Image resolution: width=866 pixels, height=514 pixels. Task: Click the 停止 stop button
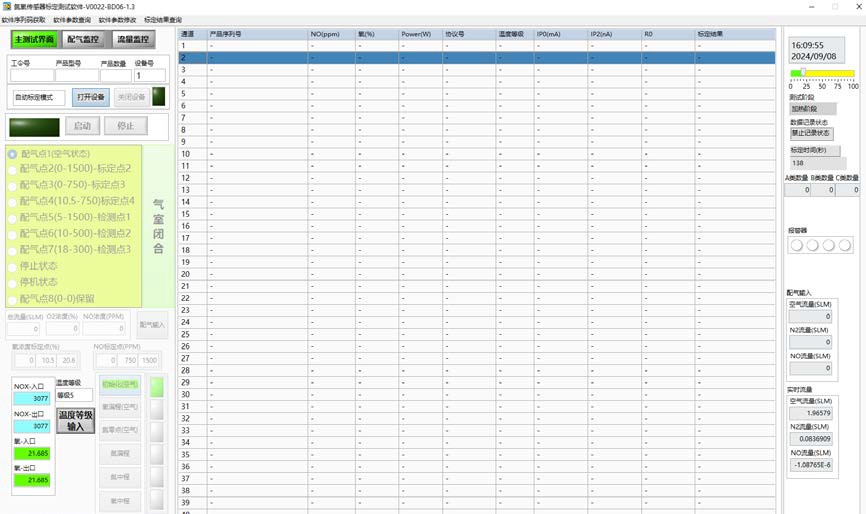coord(126,126)
